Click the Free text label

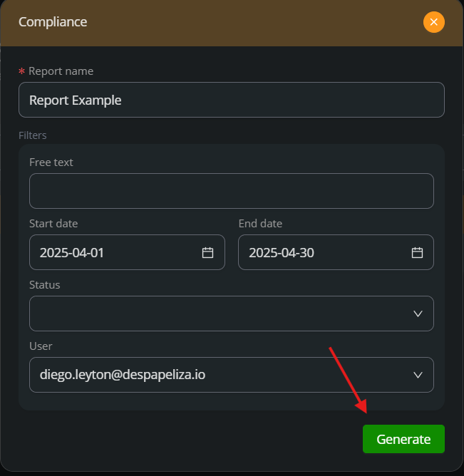(51, 162)
